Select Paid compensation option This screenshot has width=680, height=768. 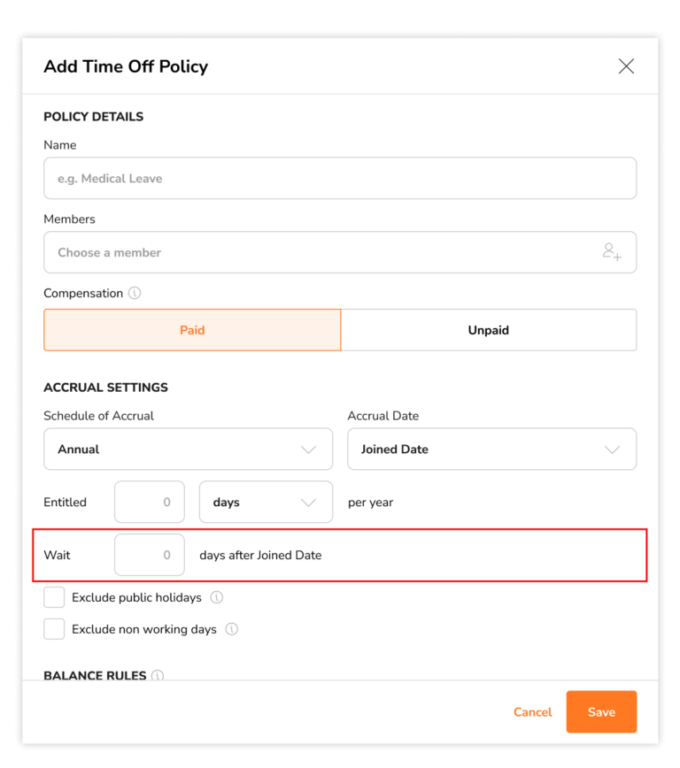point(192,330)
